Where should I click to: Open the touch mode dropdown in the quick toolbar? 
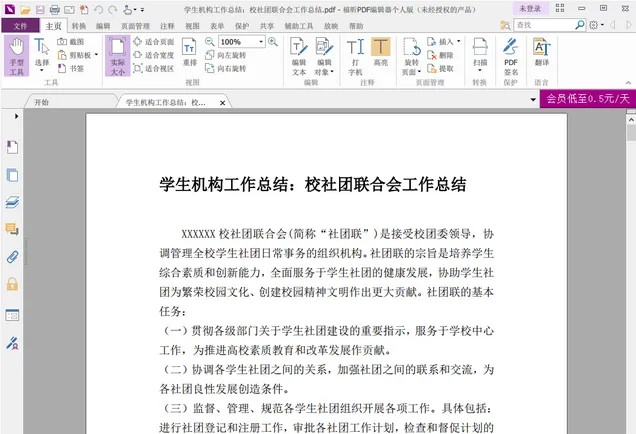click(x=135, y=9)
